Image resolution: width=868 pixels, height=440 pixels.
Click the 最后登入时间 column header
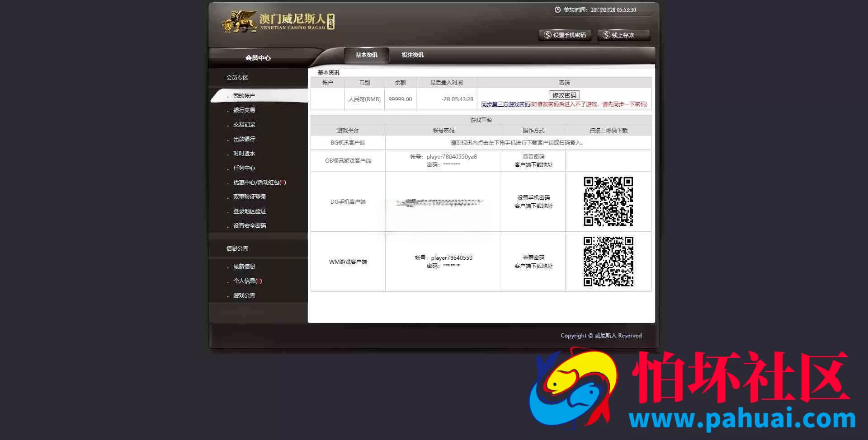[446, 83]
